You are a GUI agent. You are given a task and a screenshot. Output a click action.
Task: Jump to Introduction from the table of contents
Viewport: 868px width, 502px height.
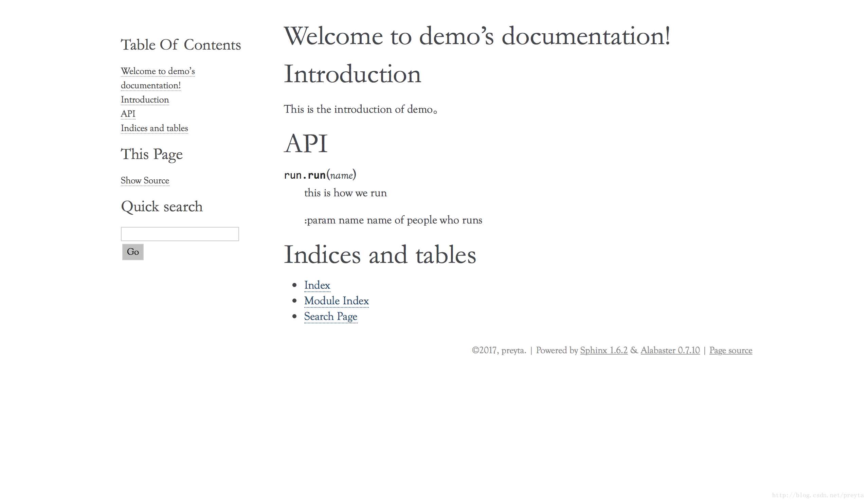point(145,100)
